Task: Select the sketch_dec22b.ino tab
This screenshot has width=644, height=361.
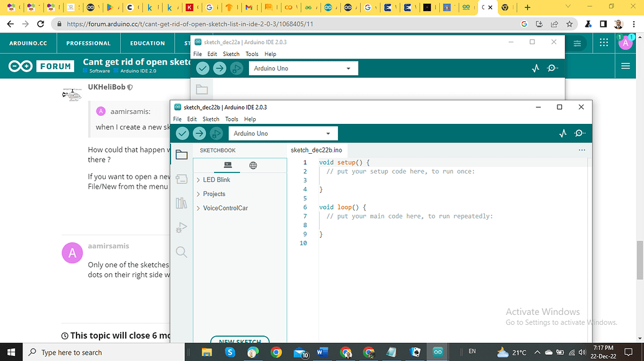Action: [x=317, y=150]
